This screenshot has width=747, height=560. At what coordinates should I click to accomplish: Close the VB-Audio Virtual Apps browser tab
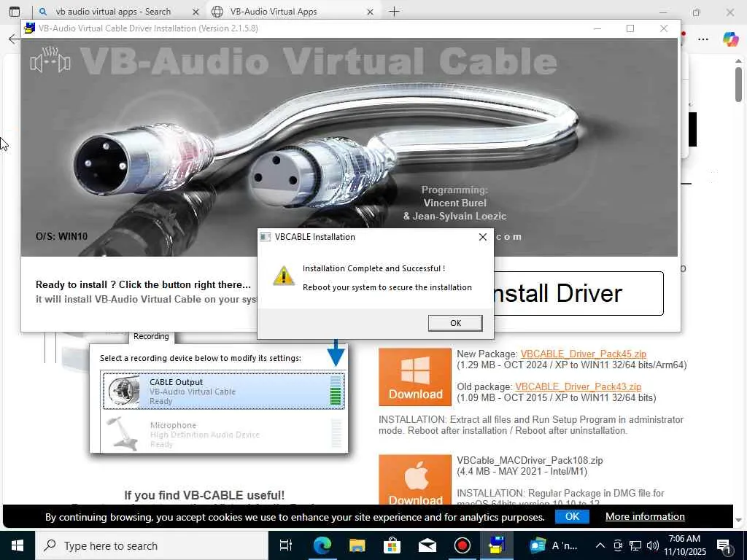(370, 12)
